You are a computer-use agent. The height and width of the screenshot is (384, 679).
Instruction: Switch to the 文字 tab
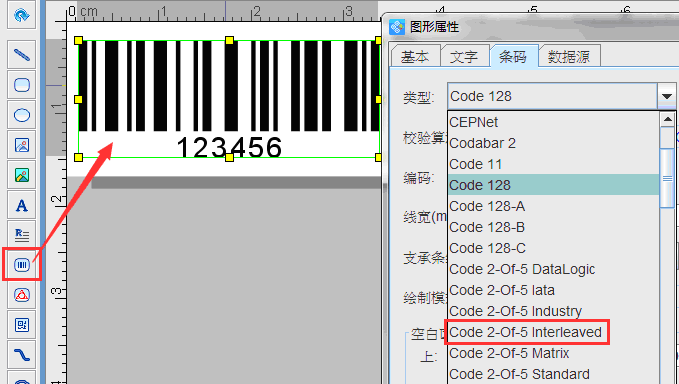coord(464,57)
